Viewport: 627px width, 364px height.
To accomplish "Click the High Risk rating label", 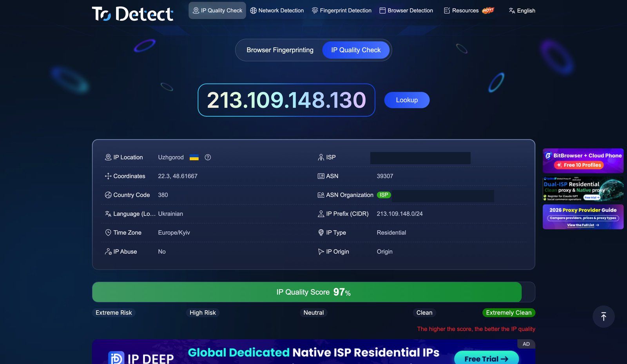I will tap(203, 313).
